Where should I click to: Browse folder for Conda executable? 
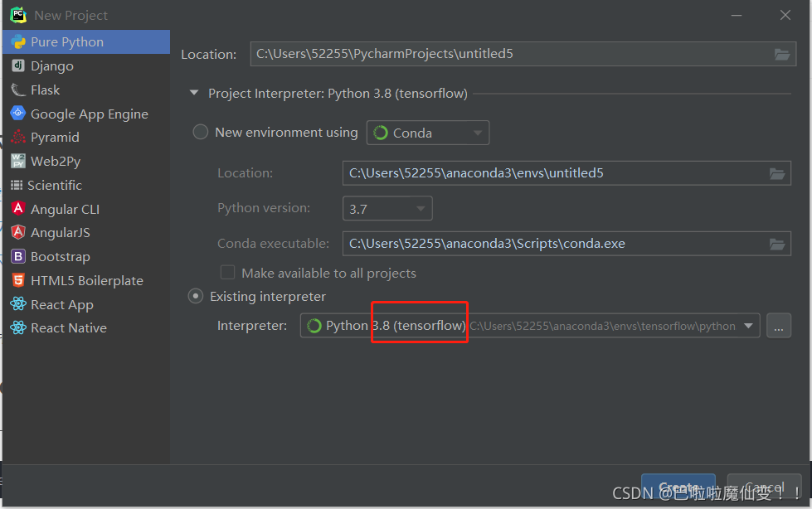click(x=777, y=244)
